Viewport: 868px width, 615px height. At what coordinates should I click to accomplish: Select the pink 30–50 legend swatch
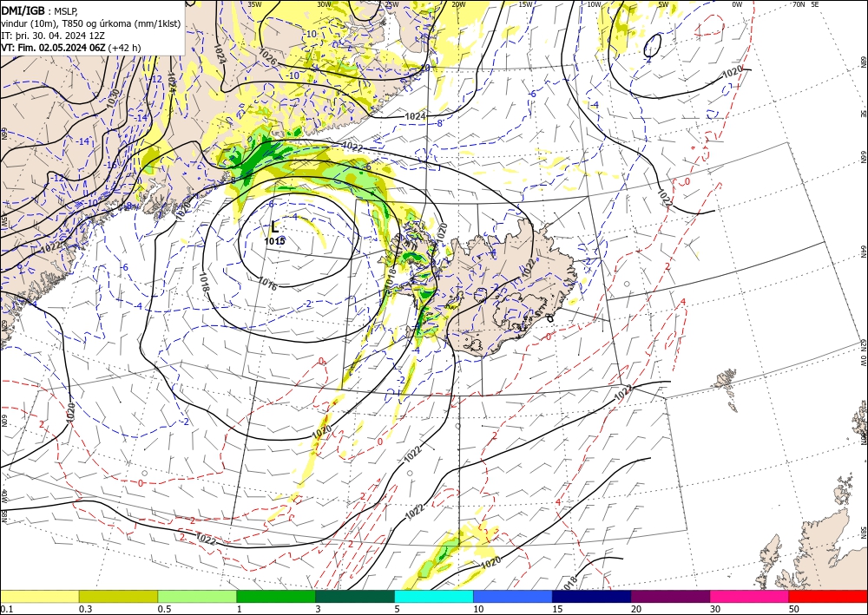pos(750,596)
